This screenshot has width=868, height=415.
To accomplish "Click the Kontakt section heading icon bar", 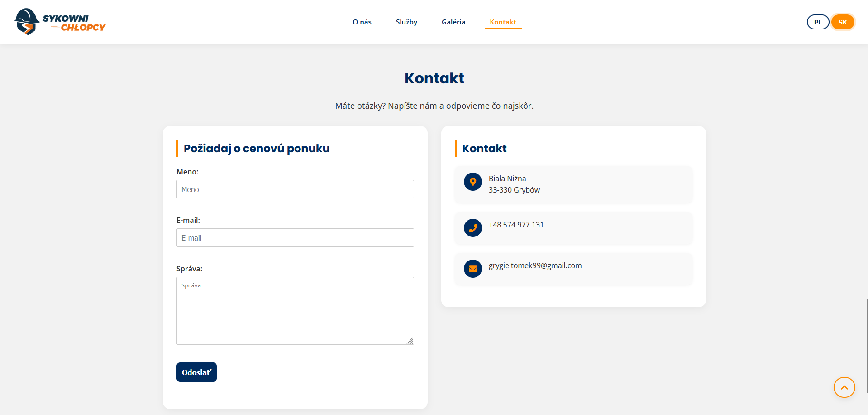I will point(455,148).
